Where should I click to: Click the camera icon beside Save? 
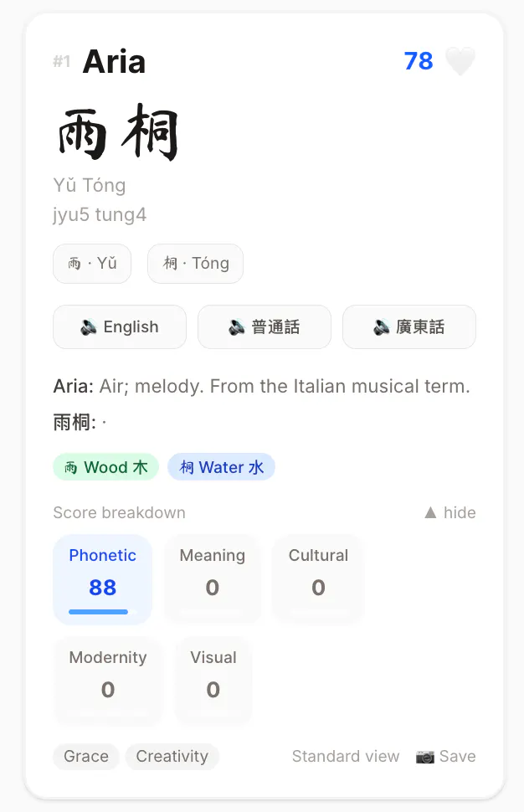(425, 757)
